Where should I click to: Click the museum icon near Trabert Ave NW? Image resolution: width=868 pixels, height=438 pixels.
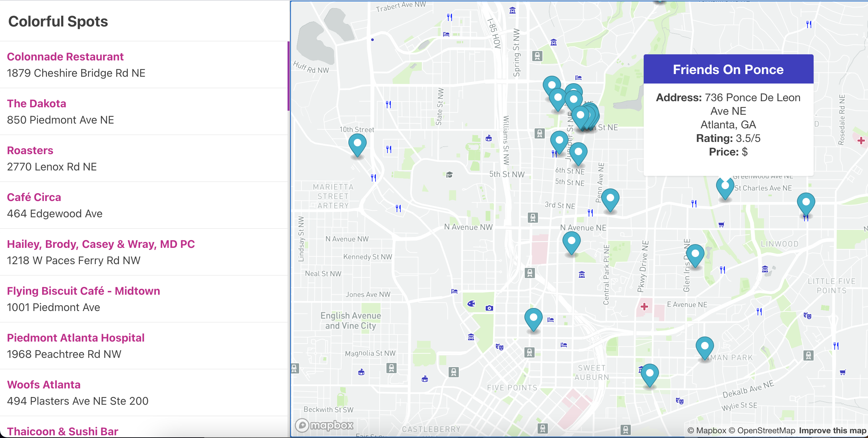513,11
